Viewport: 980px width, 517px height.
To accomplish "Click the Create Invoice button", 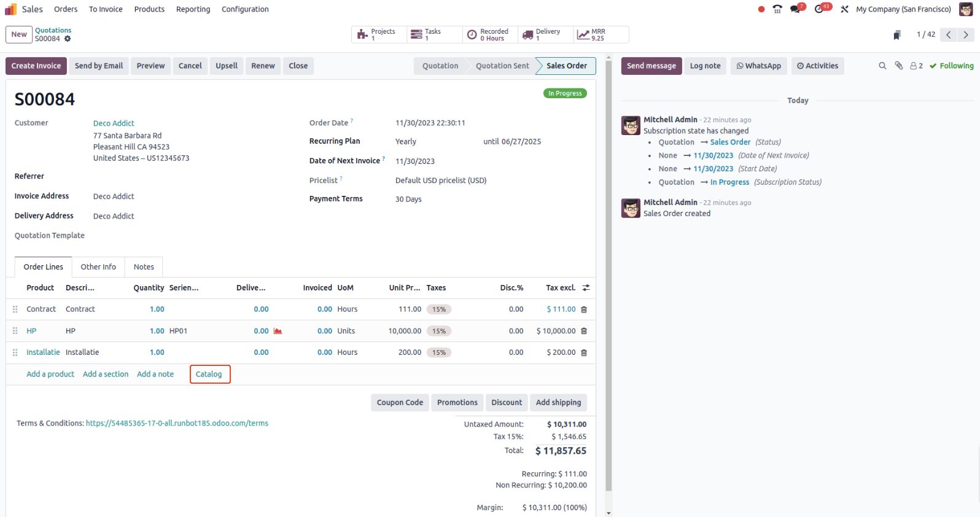I will point(36,66).
